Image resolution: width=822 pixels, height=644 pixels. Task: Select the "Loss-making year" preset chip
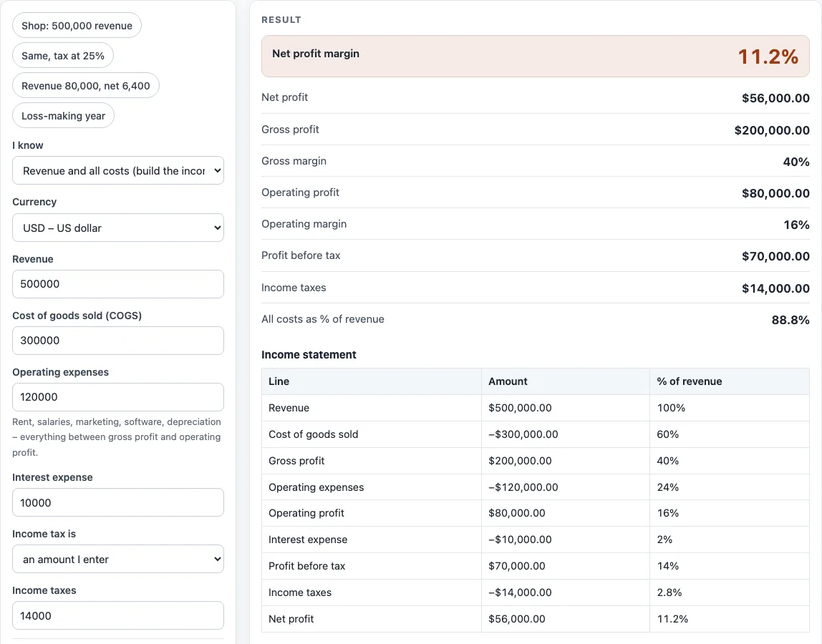pos(63,116)
